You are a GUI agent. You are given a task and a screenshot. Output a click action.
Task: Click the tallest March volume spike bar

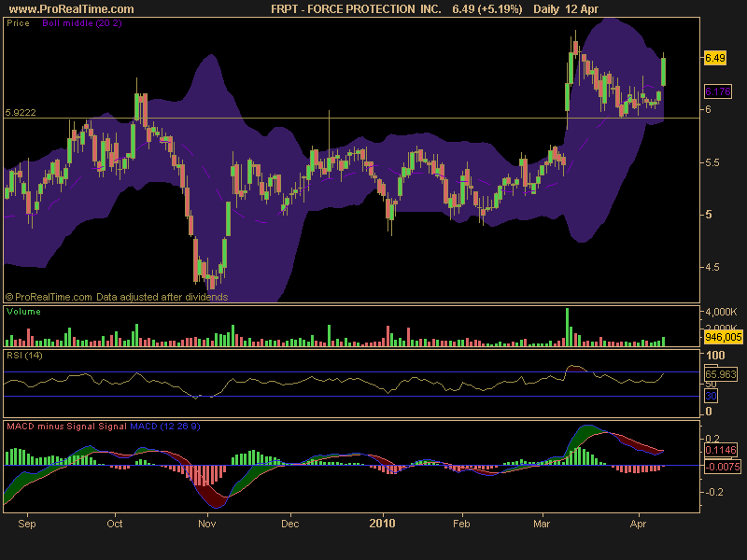click(568, 328)
